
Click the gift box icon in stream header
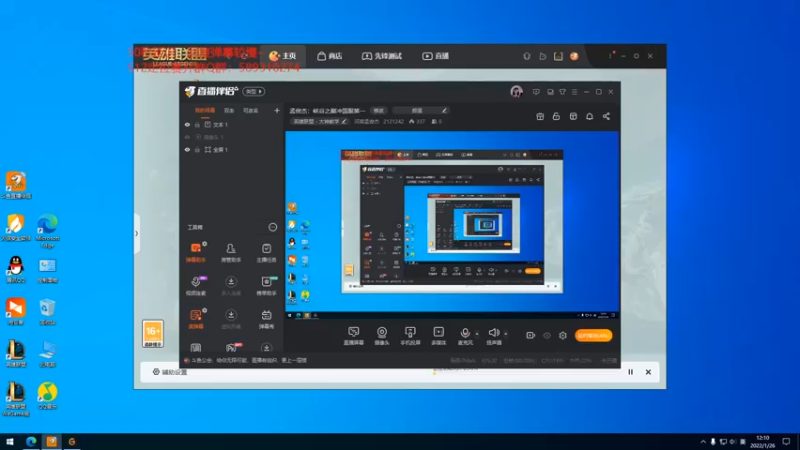coord(540,116)
